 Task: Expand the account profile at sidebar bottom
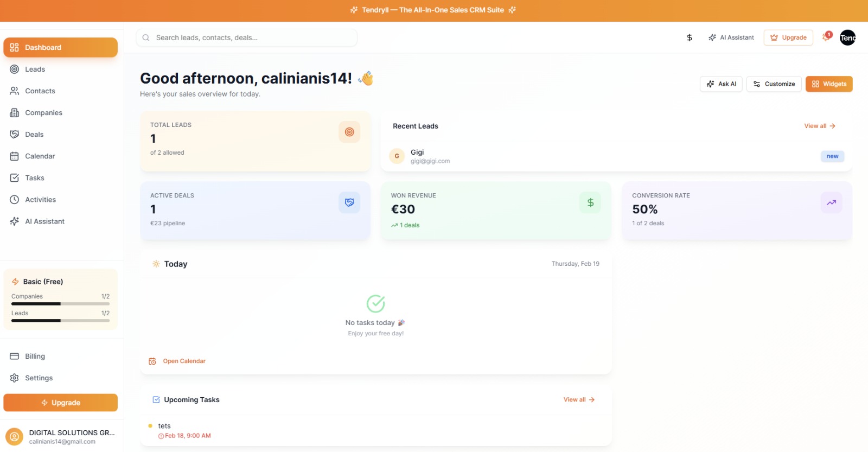[61, 436]
